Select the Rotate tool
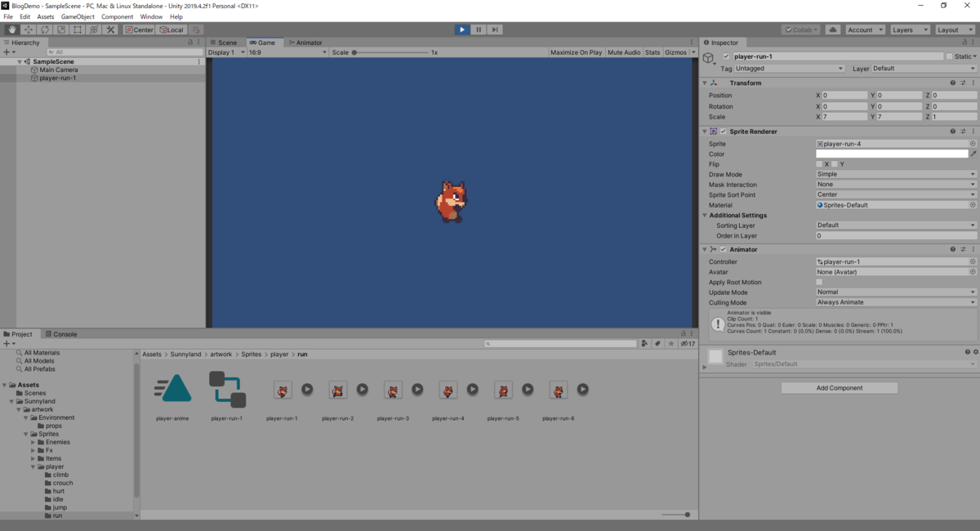This screenshot has height=531, width=980. [44, 29]
